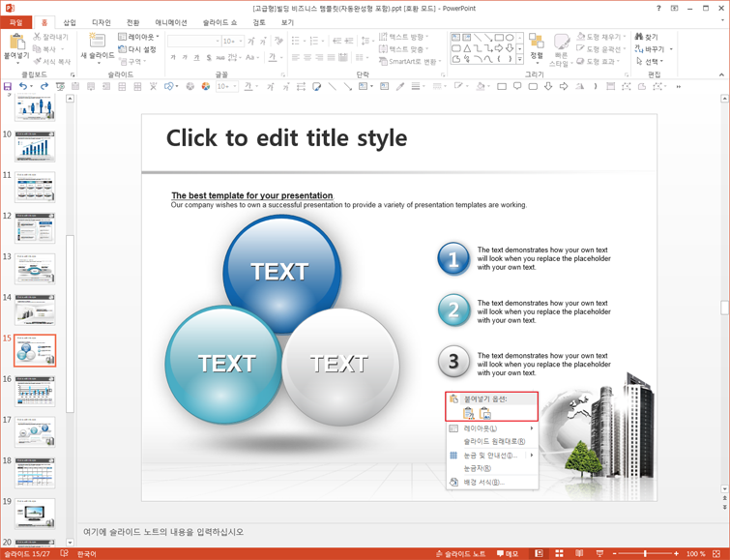Select the oval shape in shapes gallery
Screen dimensions: 730x560
tap(510, 38)
